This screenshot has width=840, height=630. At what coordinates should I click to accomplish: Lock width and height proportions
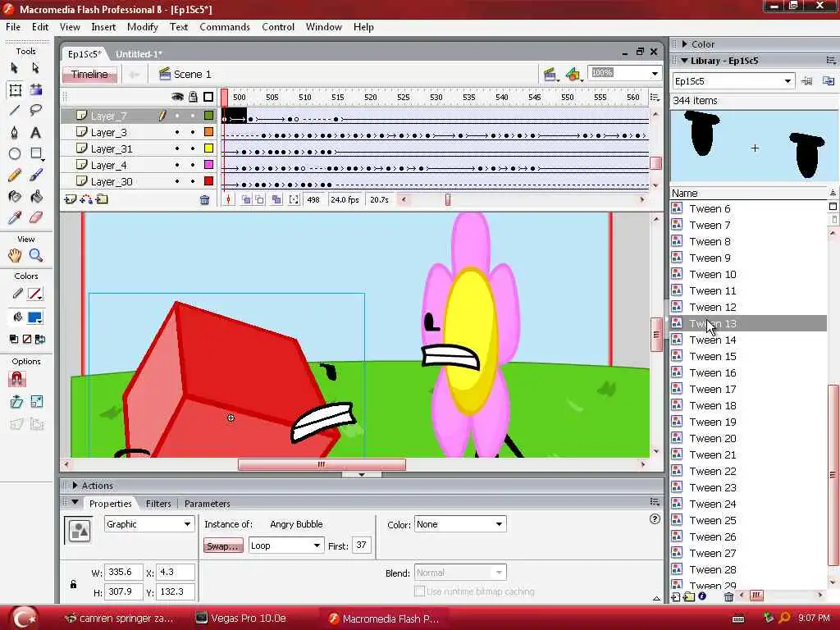pyautogui.click(x=73, y=584)
